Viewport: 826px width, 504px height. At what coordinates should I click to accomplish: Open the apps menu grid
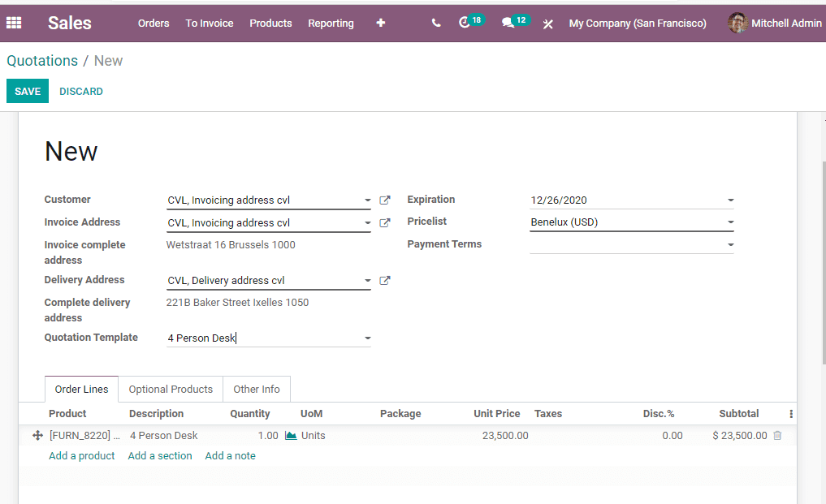tap(14, 23)
